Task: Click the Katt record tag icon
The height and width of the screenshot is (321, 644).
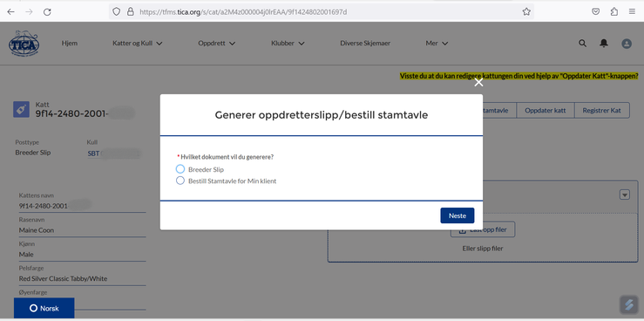Action: (x=21, y=109)
